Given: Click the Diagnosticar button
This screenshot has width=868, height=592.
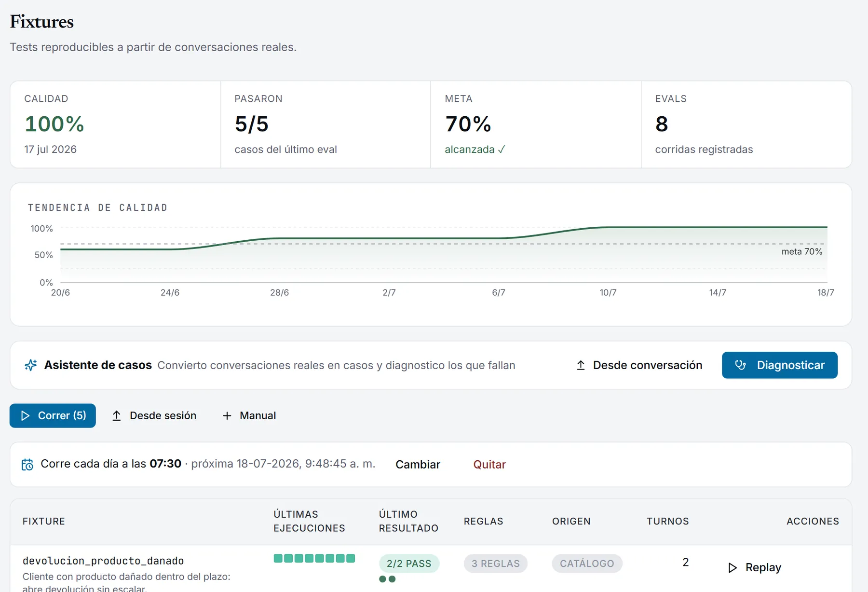Looking at the screenshot, I should click(x=779, y=365).
